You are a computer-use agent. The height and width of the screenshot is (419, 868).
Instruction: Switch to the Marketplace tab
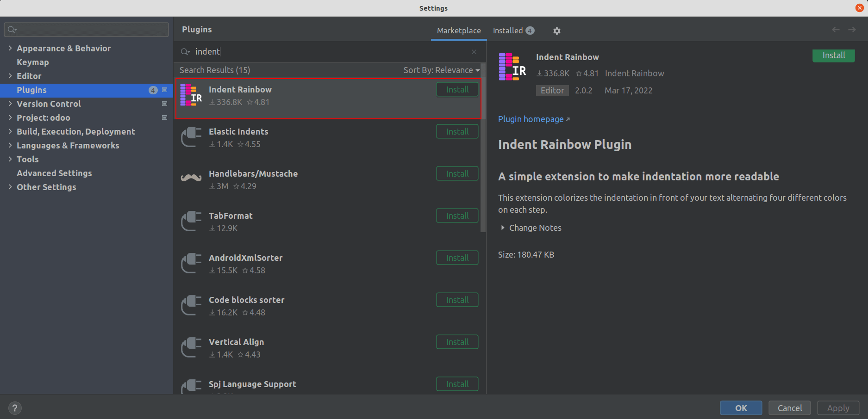tap(459, 31)
